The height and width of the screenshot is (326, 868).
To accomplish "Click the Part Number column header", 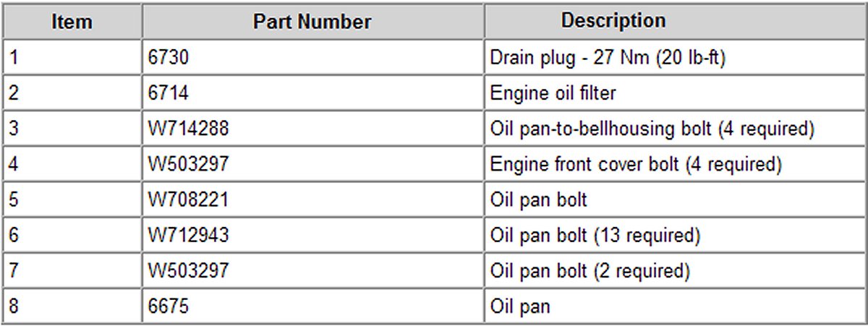I will tap(312, 22).
